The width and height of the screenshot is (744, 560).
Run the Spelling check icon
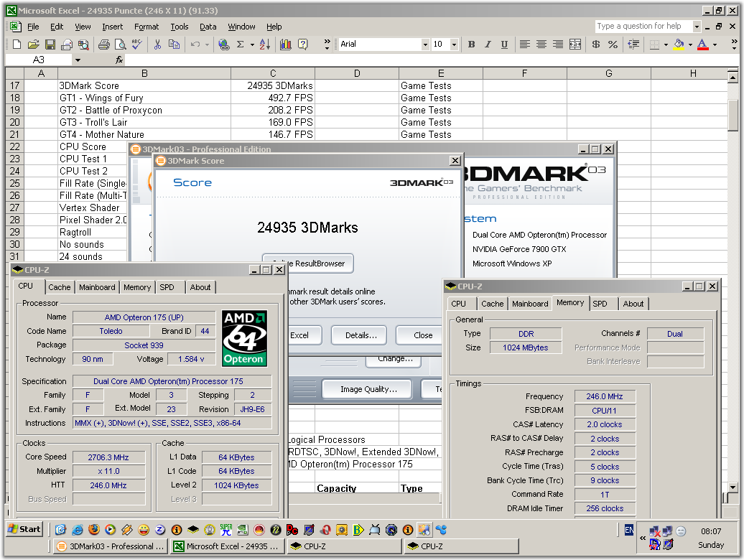(137, 45)
